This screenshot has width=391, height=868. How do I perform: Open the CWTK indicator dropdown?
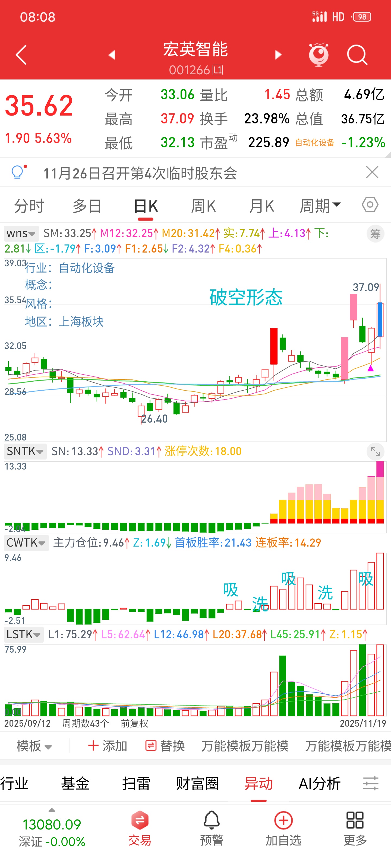[26, 543]
